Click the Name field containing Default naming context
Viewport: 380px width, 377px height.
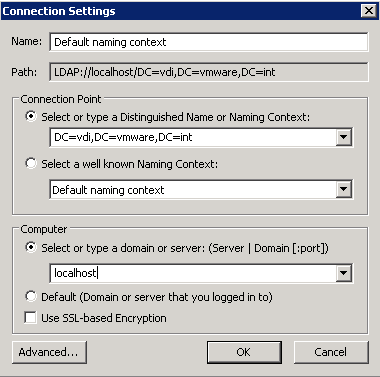tap(209, 42)
